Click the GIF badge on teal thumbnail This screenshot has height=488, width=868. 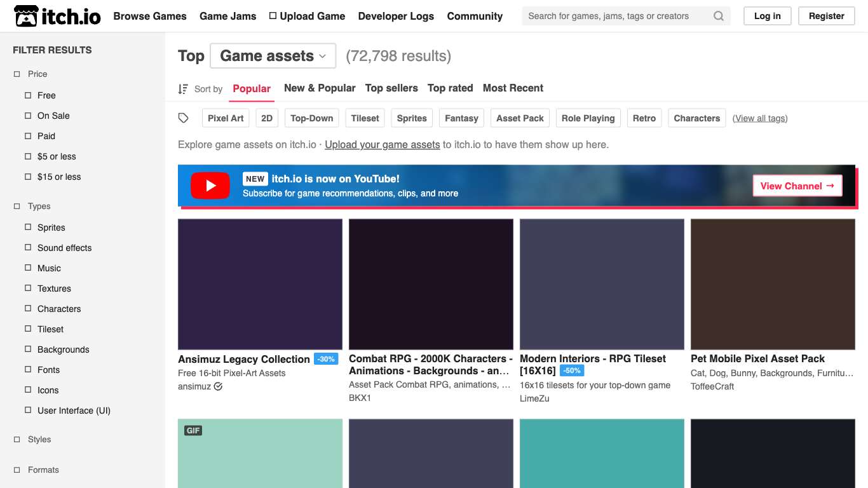pos(193,430)
